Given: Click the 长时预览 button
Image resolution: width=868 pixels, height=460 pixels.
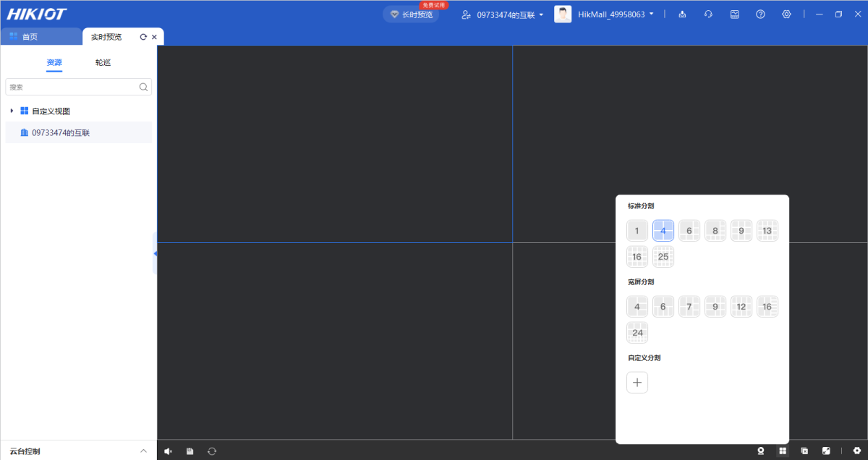Looking at the screenshot, I should (411, 14).
